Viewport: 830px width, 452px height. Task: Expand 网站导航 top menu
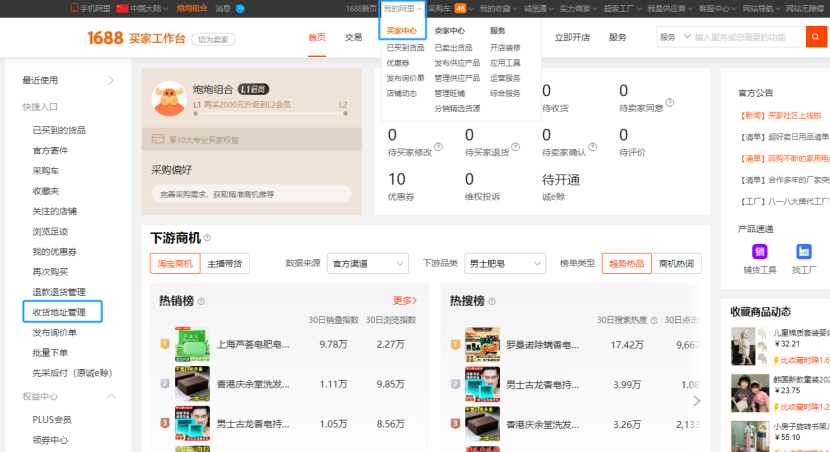[x=761, y=8]
